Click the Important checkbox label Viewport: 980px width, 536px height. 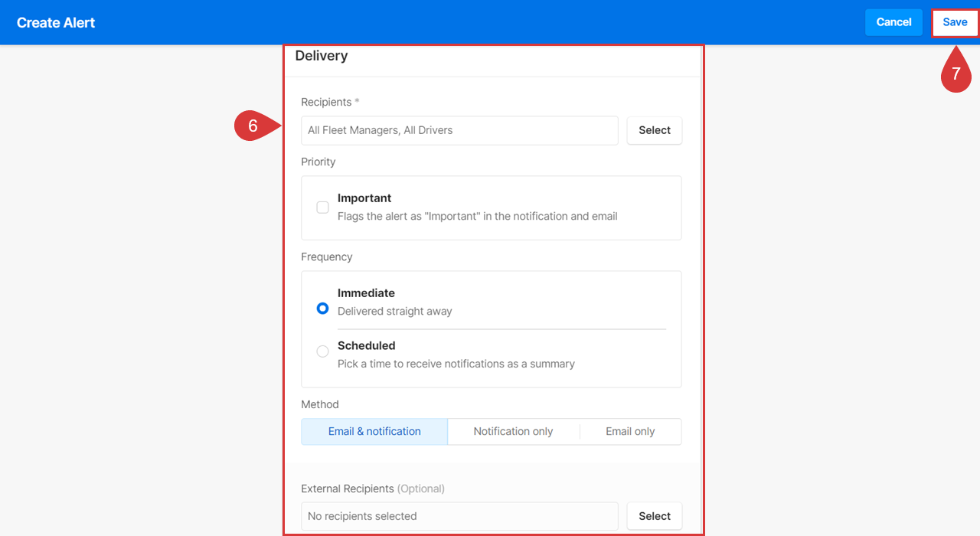click(364, 198)
